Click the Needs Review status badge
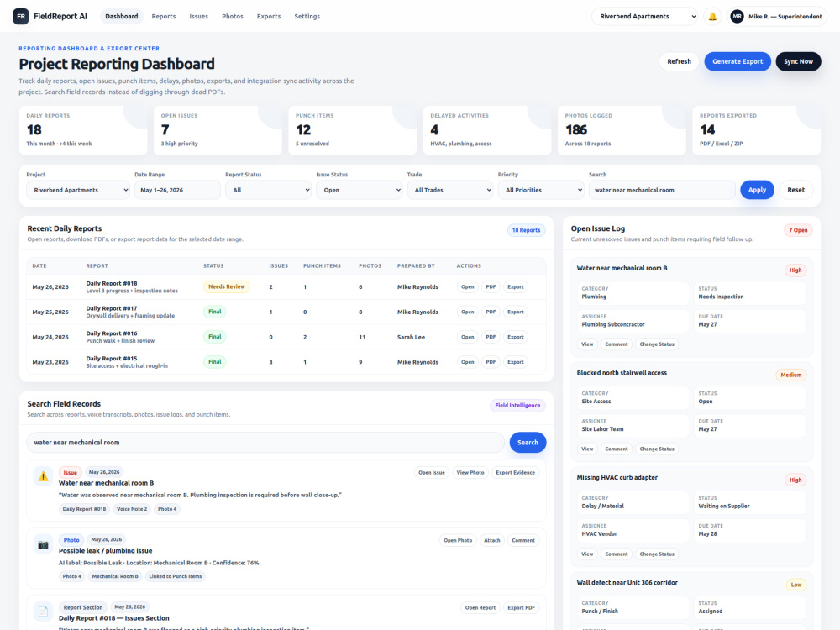840x630 pixels. pos(226,287)
